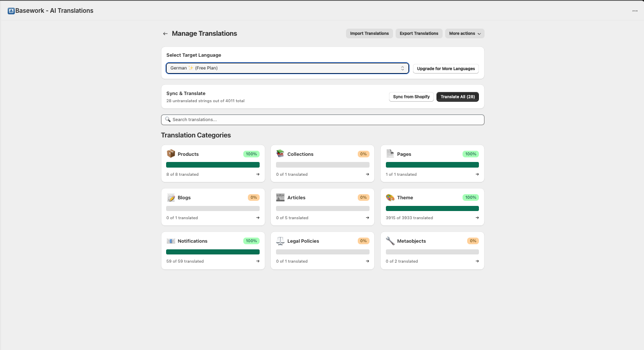This screenshot has height=350, width=644.
Task: Click the search magnifier icon
Action: tap(168, 119)
